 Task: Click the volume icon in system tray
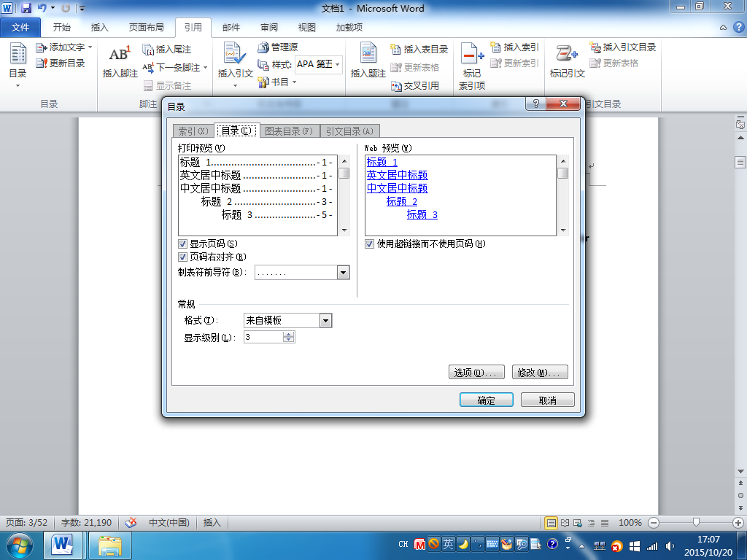click(x=670, y=546)
